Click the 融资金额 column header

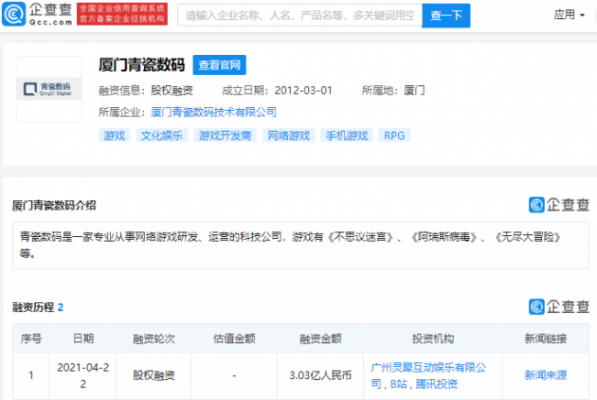coord(321,338)
